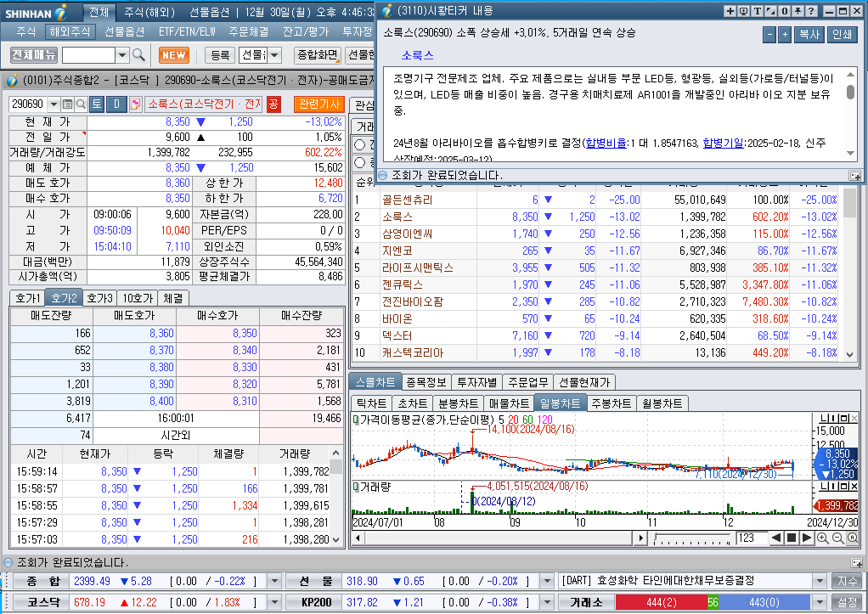
Task: Click the pin icon in news window title bar
Action: pos(798,10)
